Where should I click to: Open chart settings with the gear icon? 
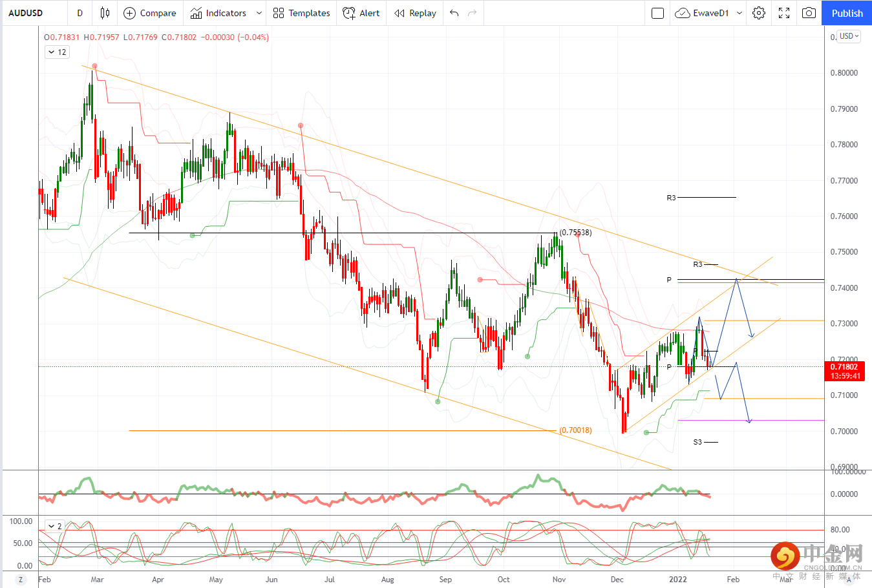[759, 13]
